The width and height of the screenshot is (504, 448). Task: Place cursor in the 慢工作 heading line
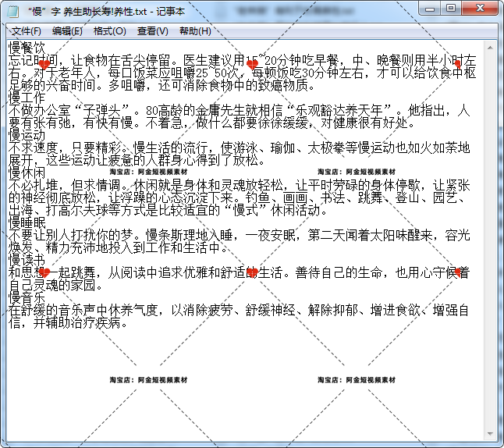pos(27,98)
